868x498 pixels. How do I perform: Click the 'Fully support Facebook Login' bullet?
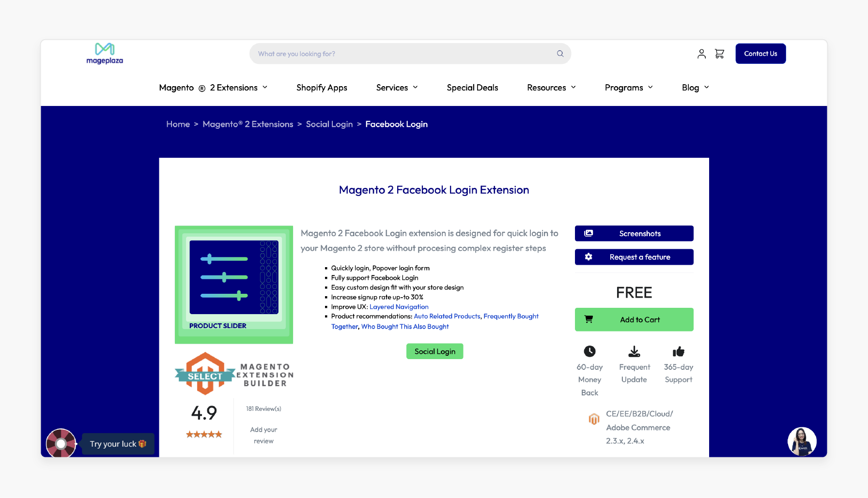click(374, 278)
